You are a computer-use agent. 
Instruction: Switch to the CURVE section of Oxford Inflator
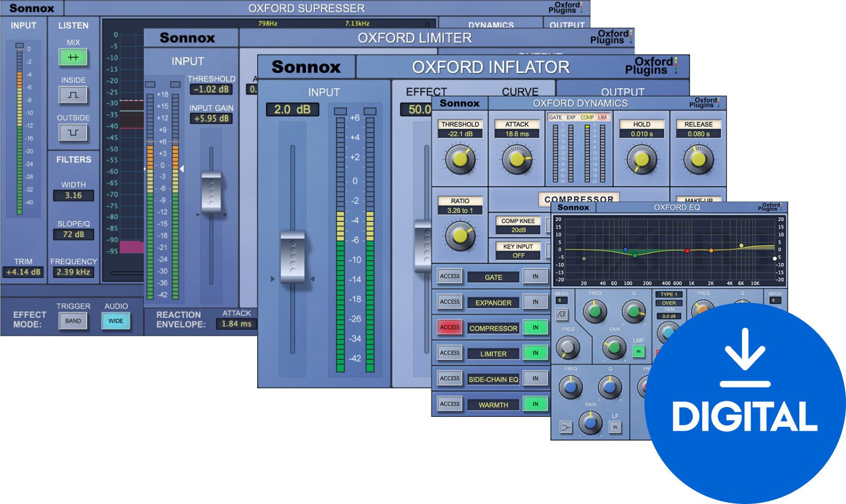point(520,91)
